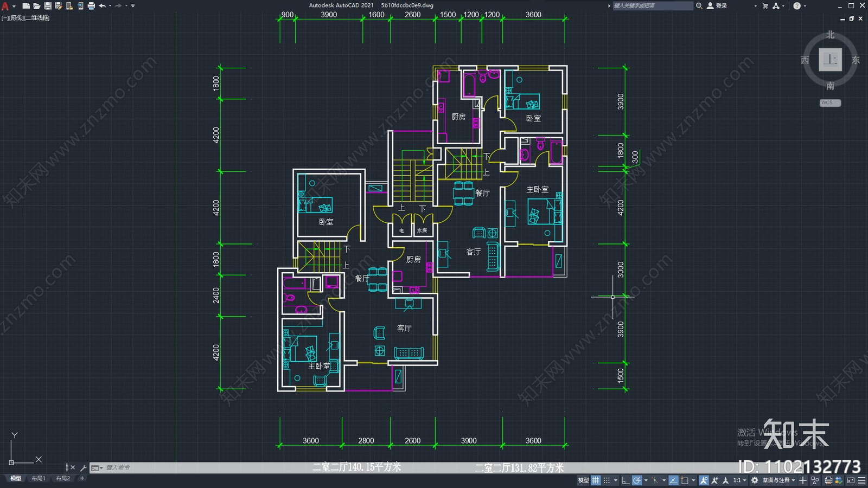Click the Open file folder icon
The width and height of the screenshot is (868, 488).
coord(37,6)
